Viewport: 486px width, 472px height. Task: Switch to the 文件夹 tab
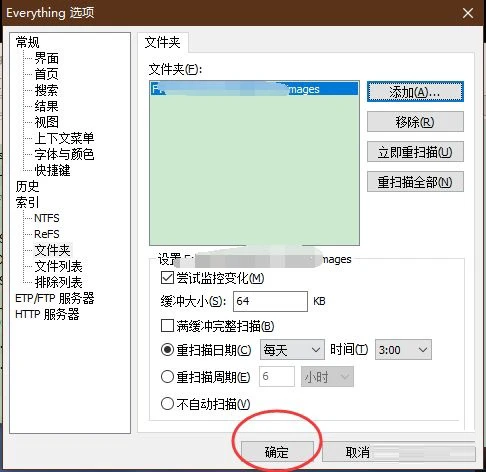[162, 42]
